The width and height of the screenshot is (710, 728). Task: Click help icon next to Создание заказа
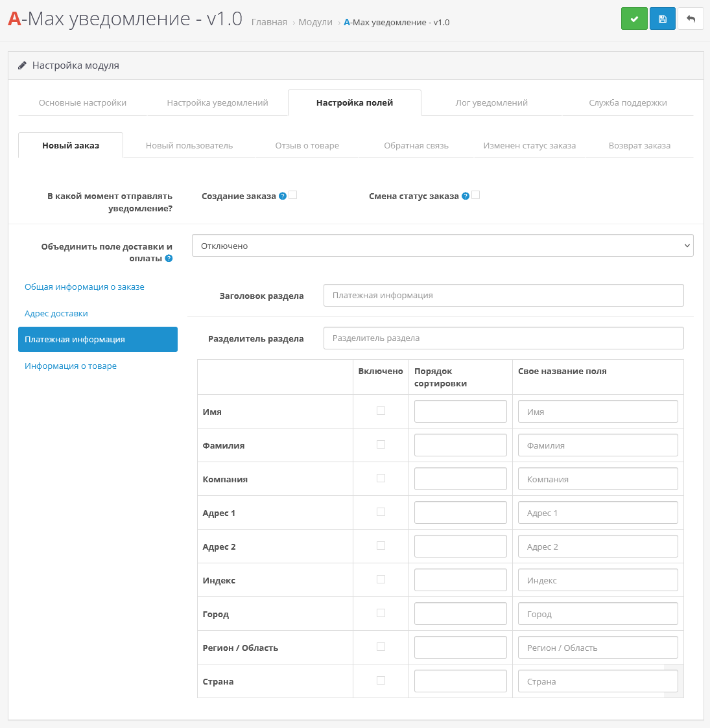[283, 196]
